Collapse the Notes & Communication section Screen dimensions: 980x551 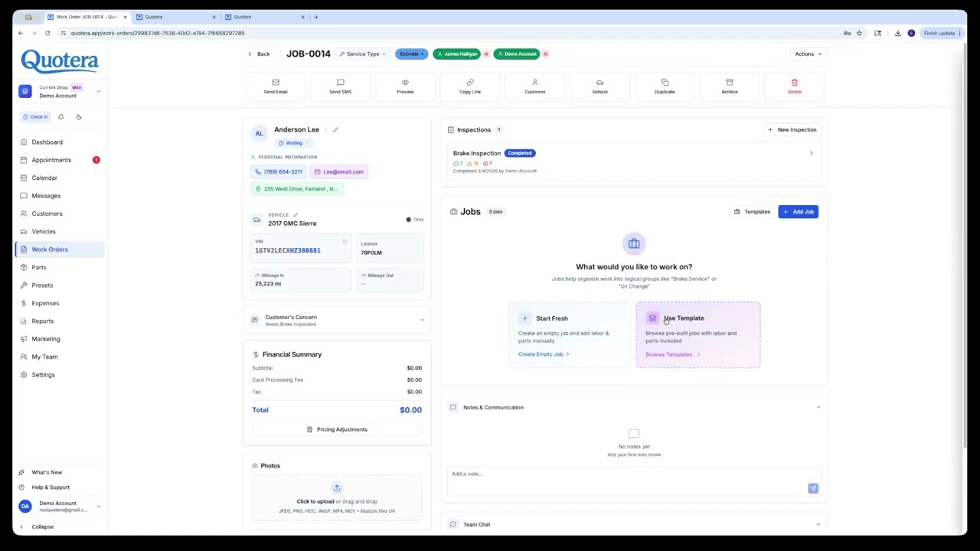pos(818,407)
